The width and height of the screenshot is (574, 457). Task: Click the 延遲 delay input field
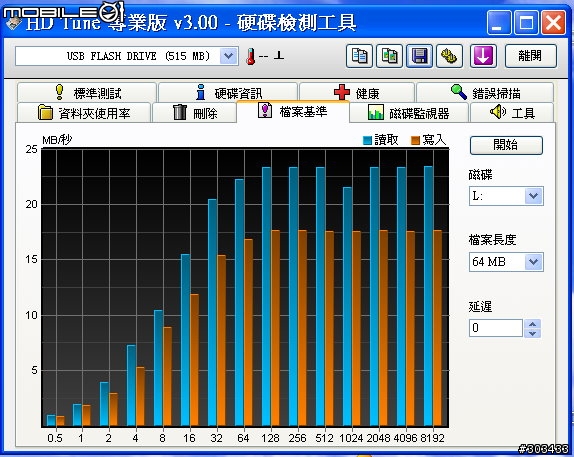click(496, 328)
